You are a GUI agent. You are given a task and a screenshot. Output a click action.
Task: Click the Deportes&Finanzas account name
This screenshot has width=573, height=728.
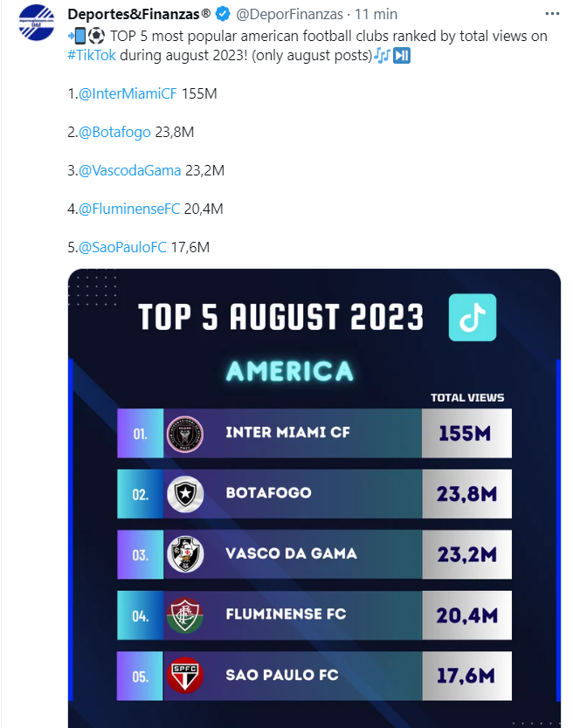139,14
